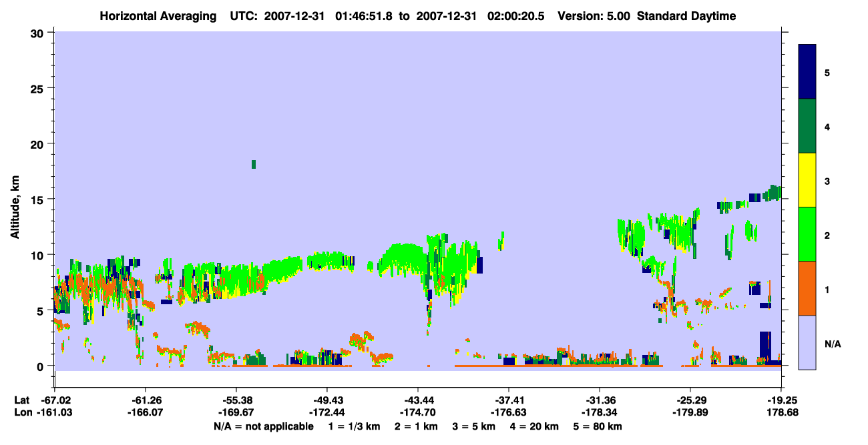Click longitude value -176.63

(x=509, y=412)
